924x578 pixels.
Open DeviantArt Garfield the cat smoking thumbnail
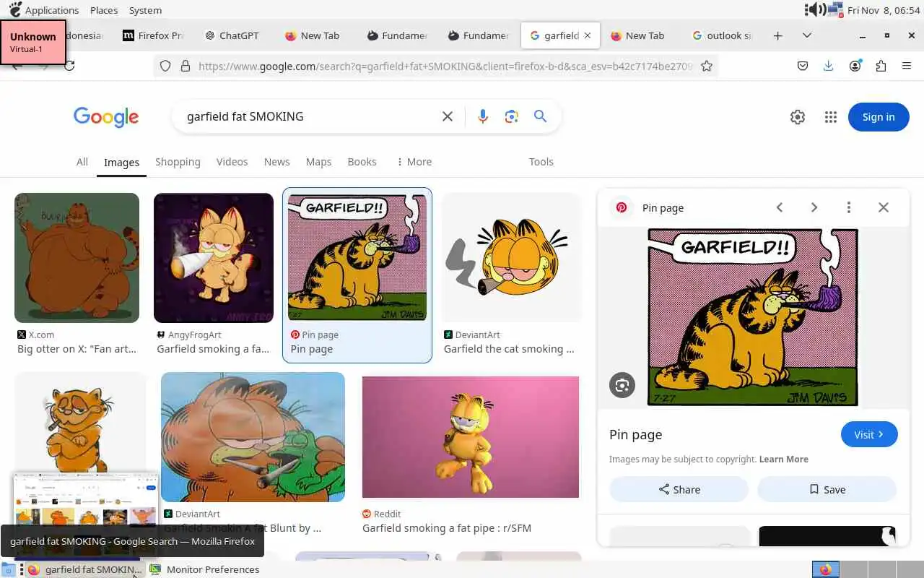[x=512, y=257]
